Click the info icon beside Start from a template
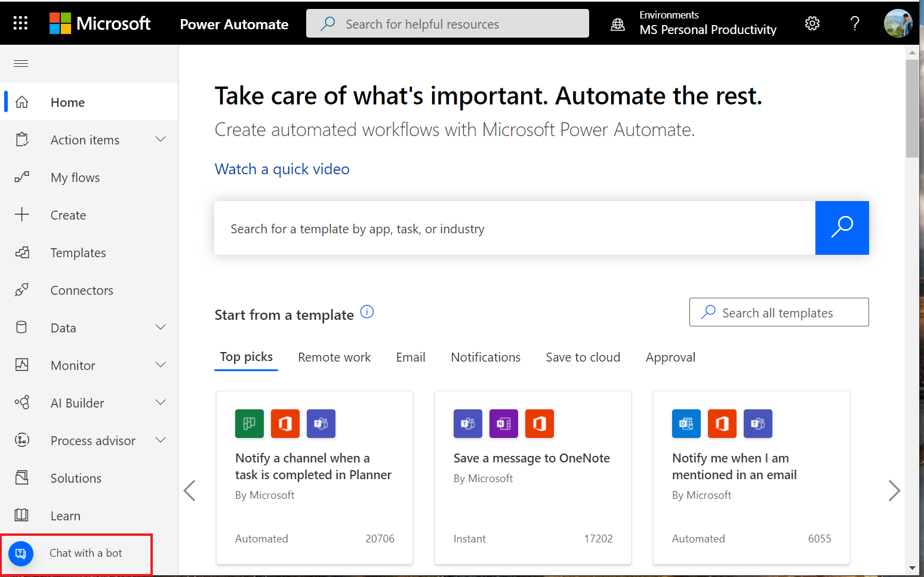 367,311
